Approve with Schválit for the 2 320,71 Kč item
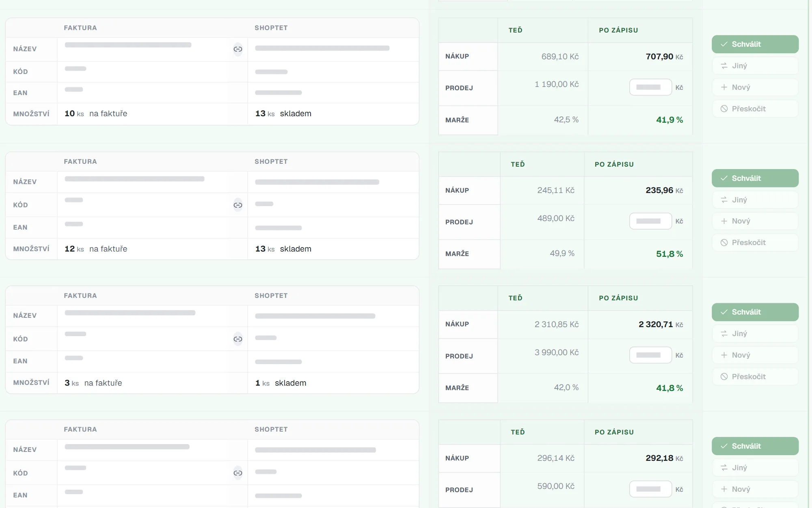The height and width of the screenshot is (508, 812). (755, 312)
